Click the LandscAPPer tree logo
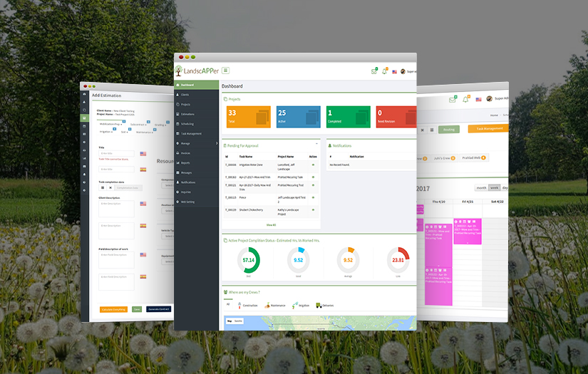 178,71
